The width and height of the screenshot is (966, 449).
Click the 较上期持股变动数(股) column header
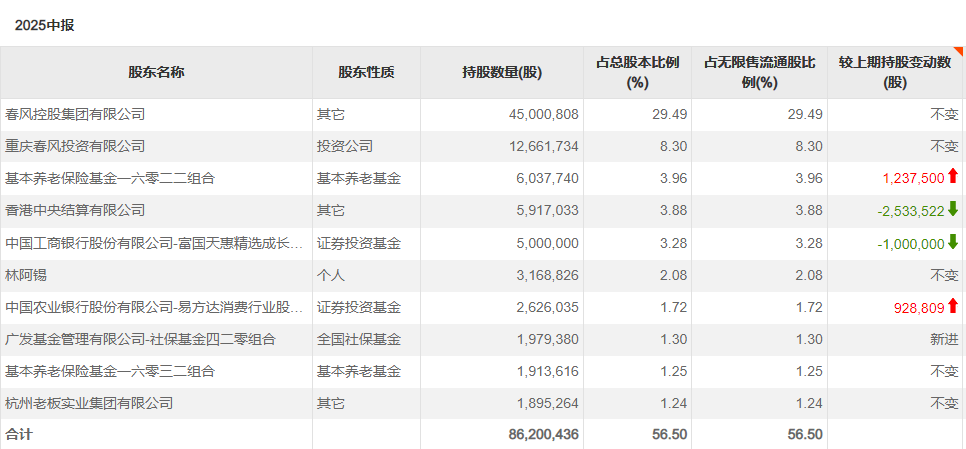point(895,72)
